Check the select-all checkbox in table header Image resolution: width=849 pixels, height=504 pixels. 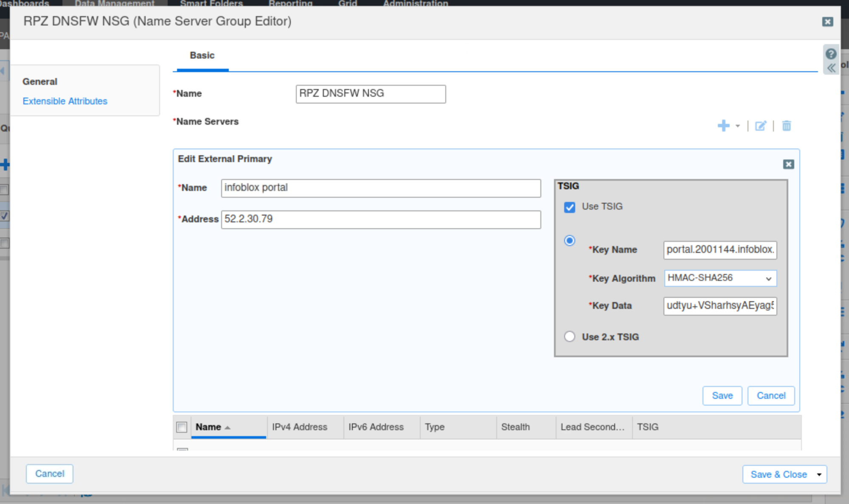[x=182, y=427]
